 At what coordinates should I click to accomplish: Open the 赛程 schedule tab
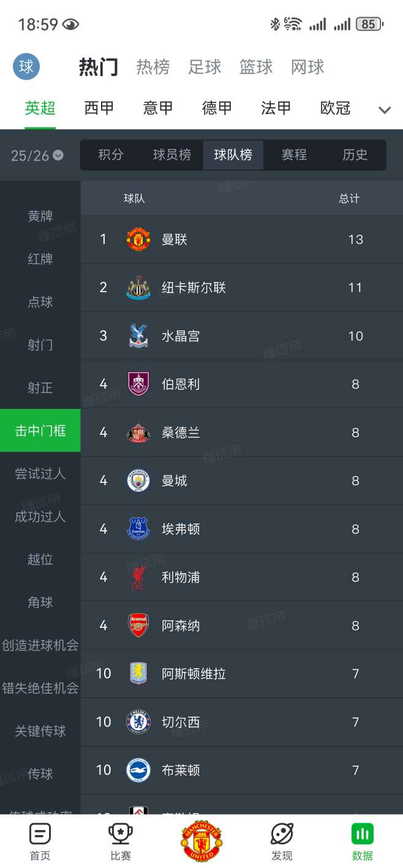[x=294, y=155]
